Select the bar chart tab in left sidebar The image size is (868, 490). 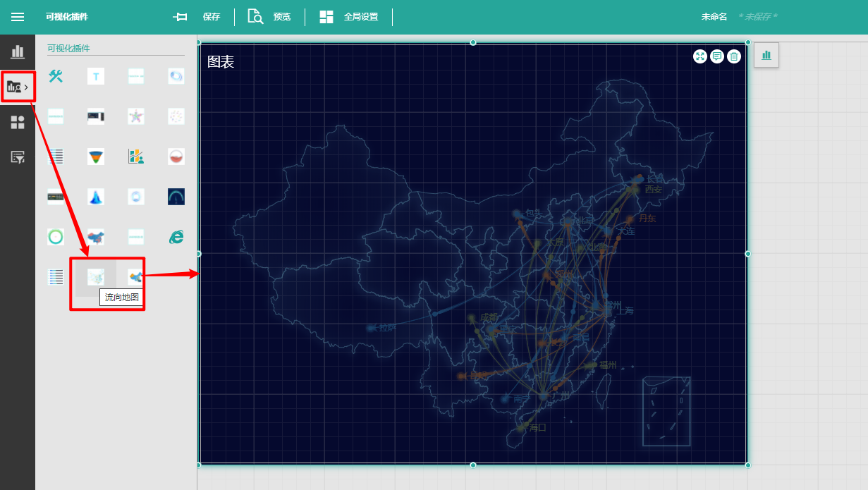pyautogui.click(x=18, y=51)
